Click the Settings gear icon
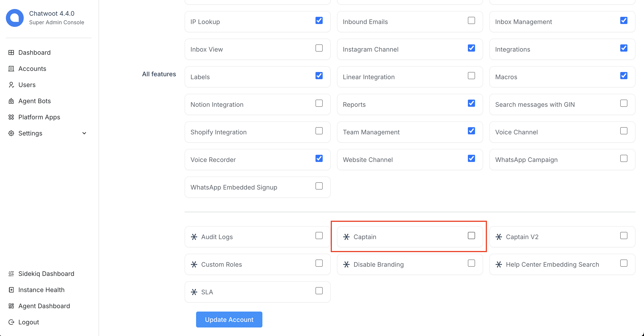This screenshot has width=644, height=336. [11, 133]
